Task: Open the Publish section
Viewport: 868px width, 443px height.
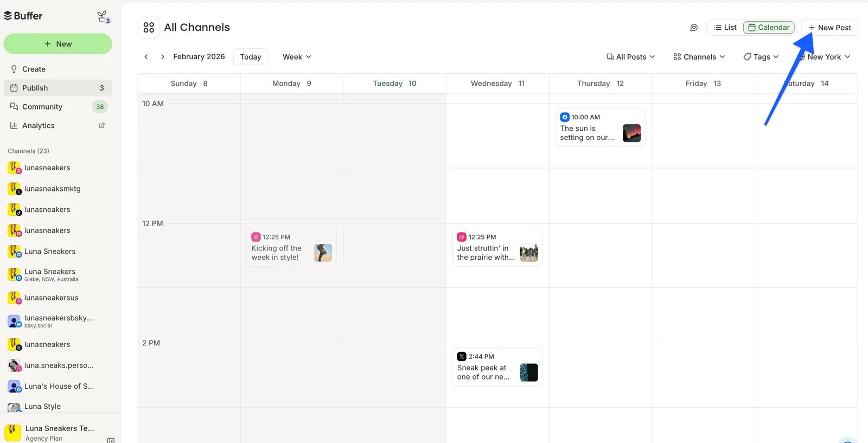Action: pos(58,88)
